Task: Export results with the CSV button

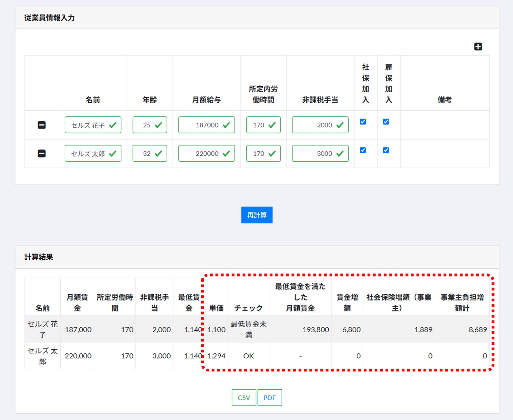Action: click(x=244, y=398)
